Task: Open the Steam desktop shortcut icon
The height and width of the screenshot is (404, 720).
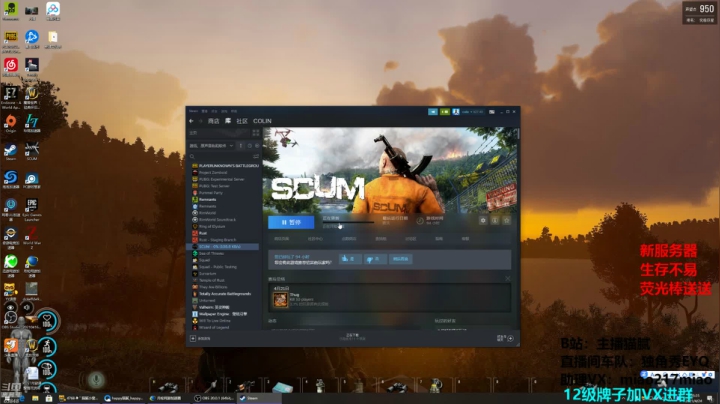Action: [10, 152]
